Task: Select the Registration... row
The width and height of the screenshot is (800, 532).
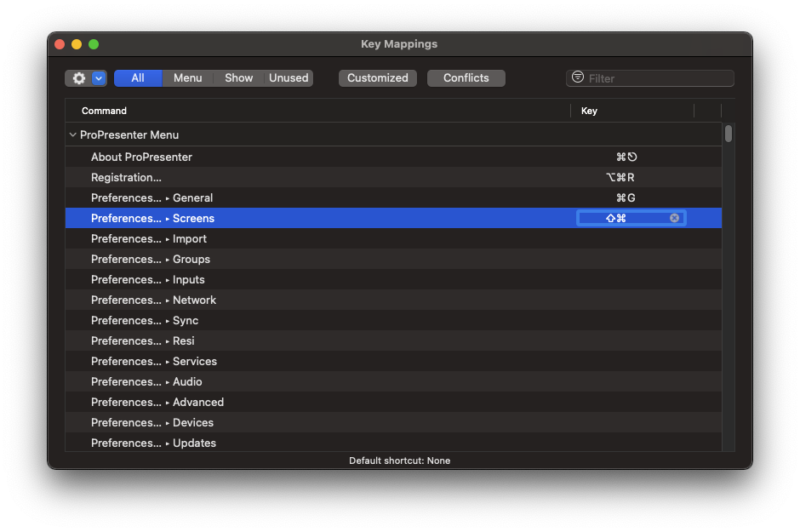Action: tap(393, 177)
